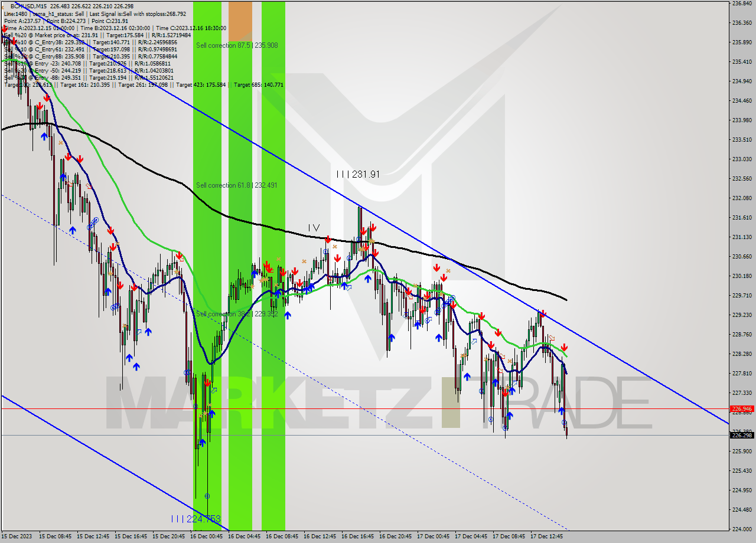Click the 234.460 price axis label
The width and height of the screenshot is (756, 543).
tap(742, 100)
